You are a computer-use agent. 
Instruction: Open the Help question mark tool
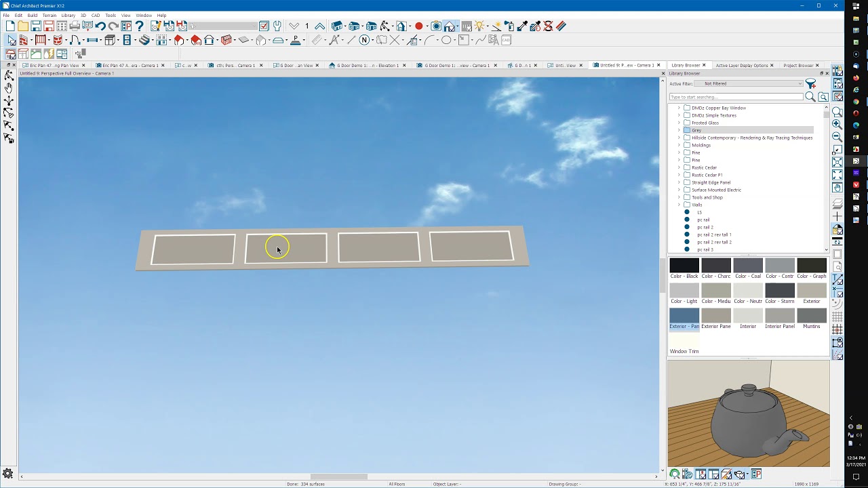[140, 26]
